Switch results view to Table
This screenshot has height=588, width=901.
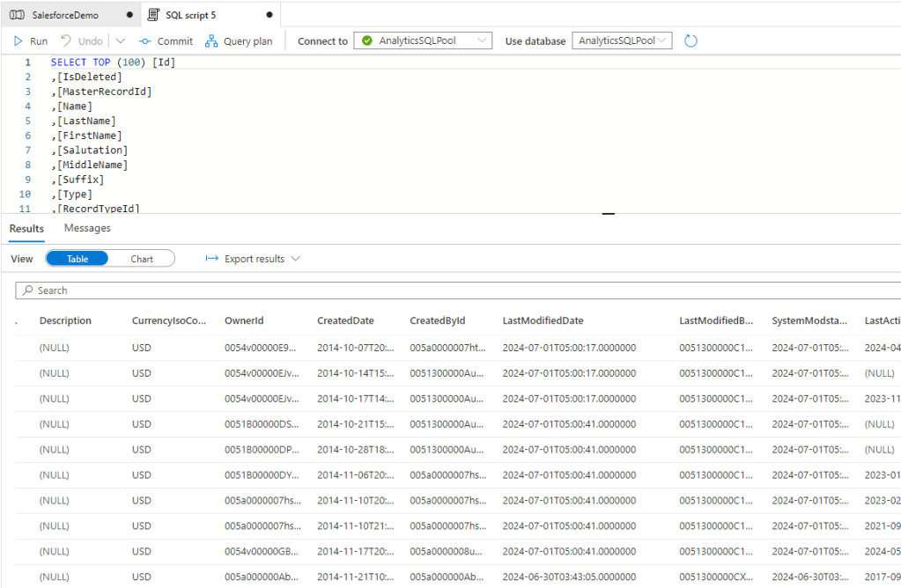coord(78,259)
